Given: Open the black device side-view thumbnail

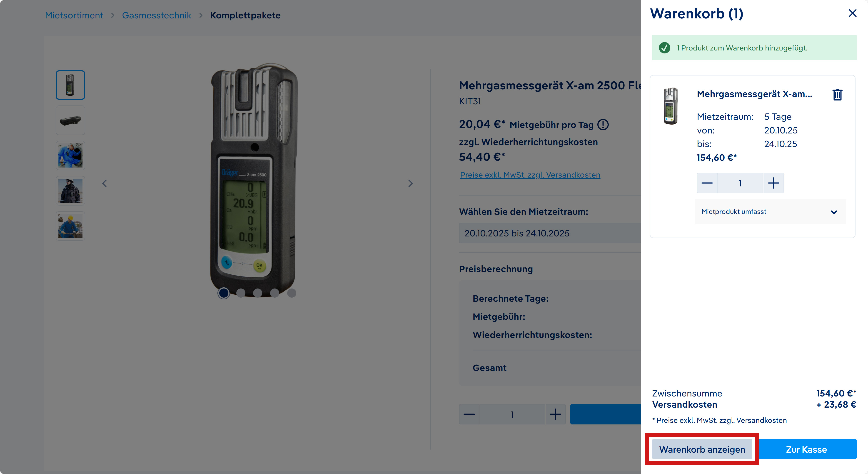Looking at the screenshot, I should (x=70, y=120).
